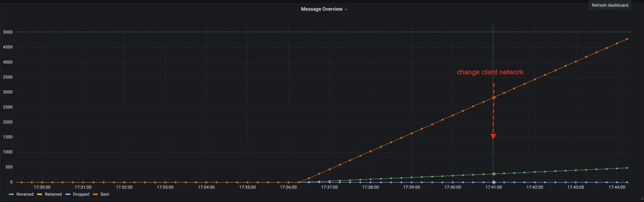Image resolution: width=644 pixels, height=202 pixels.
Task: Click the Message Overview chevron arrow
Action: [346, 9]
